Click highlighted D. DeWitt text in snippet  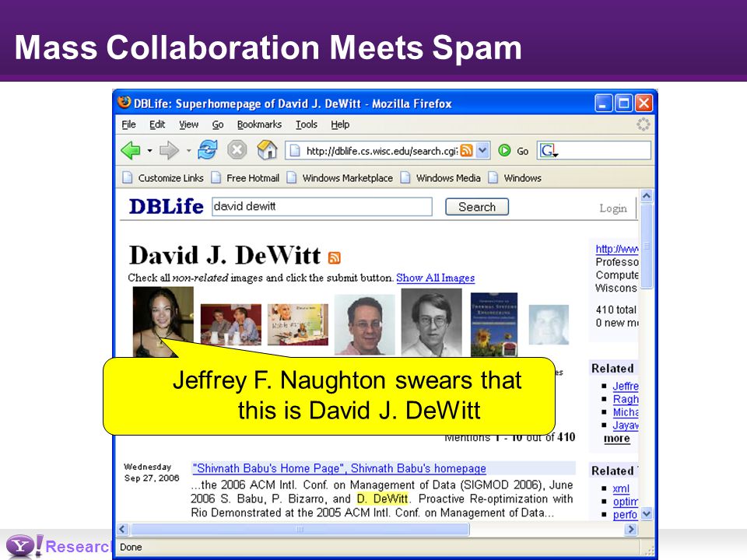pyautogui.click(x=383, y=499)
